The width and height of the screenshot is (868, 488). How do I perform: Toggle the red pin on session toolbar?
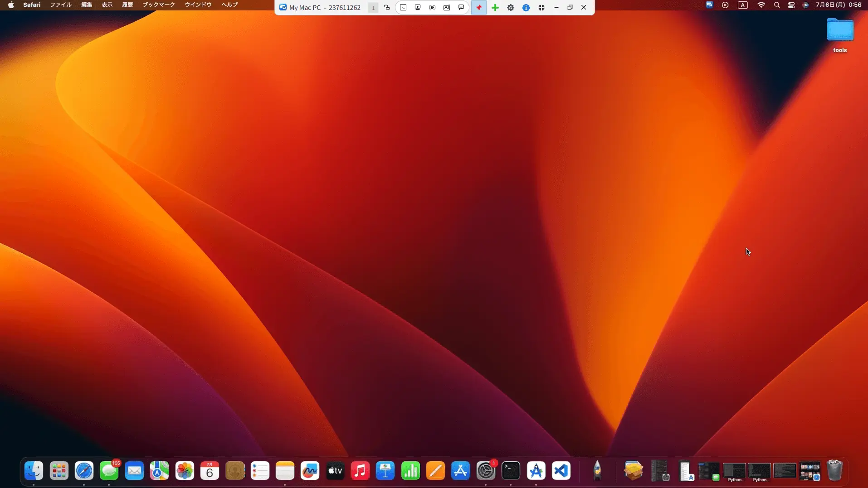[479, 8]
